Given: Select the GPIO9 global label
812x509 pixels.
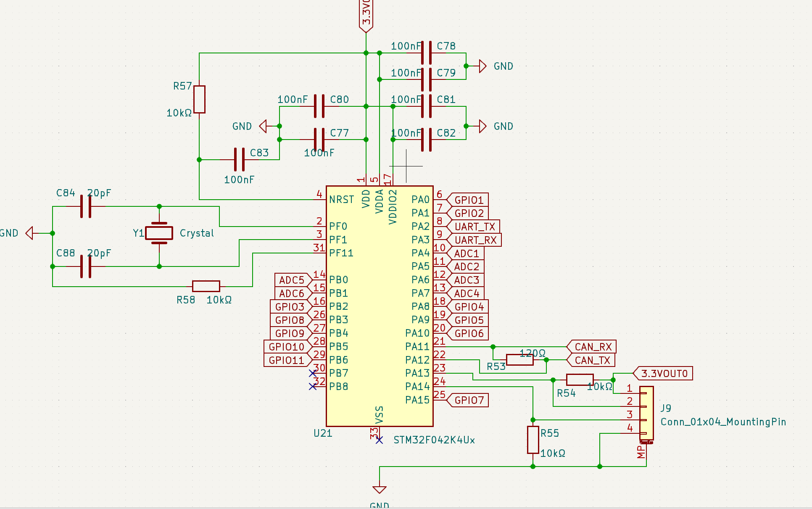Looking at the screenshot, I should 292,334.
